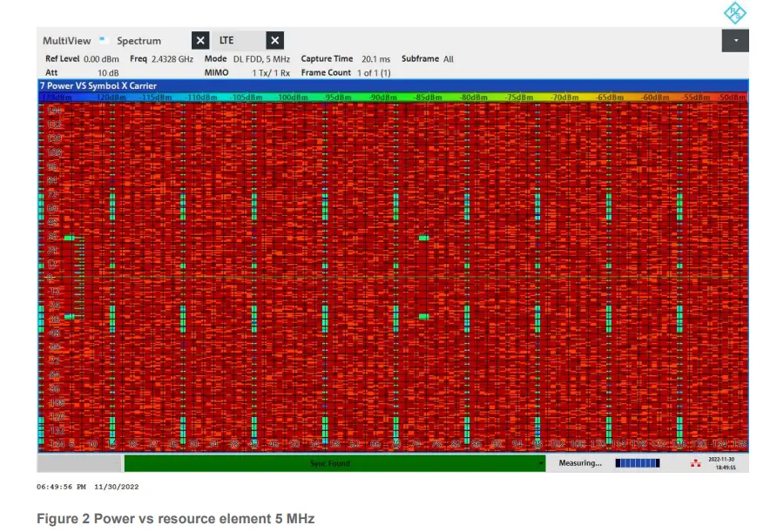
Task: Click the Measuring progress bar
Action: click(x=637, y=462)
